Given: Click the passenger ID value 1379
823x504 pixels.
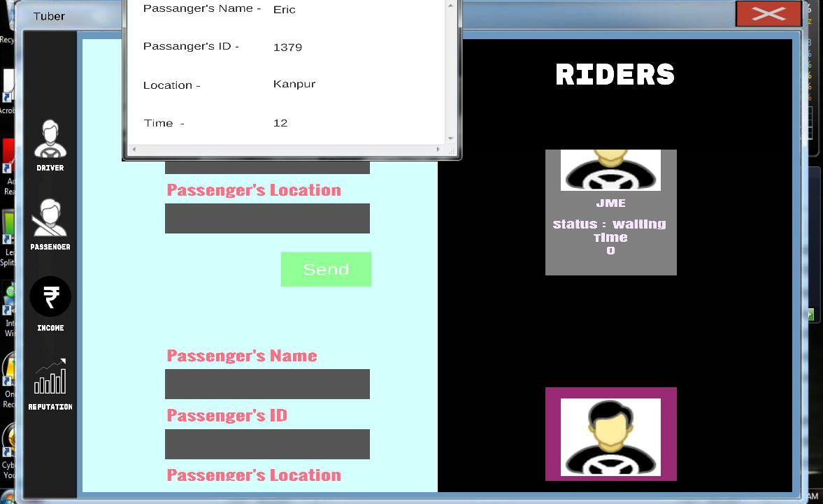Looking at the screenshot, I should (x=287, y=48).
